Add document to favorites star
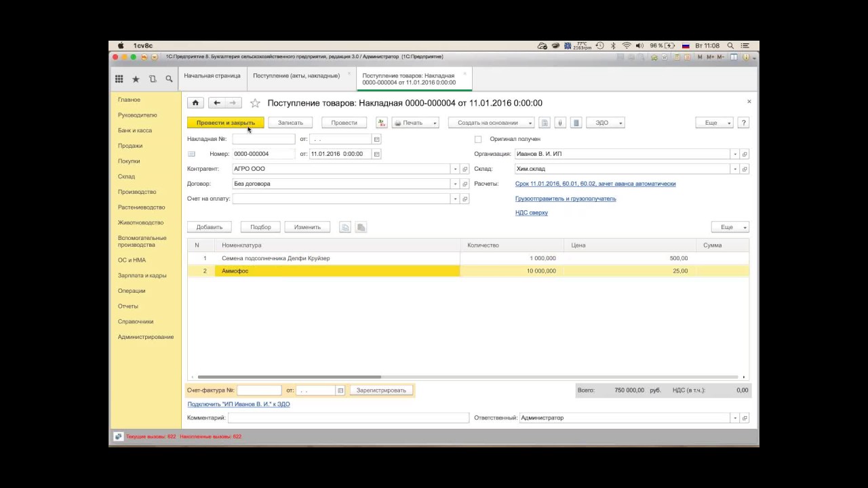This screenshot has height=488, width=868. (255, 103)
